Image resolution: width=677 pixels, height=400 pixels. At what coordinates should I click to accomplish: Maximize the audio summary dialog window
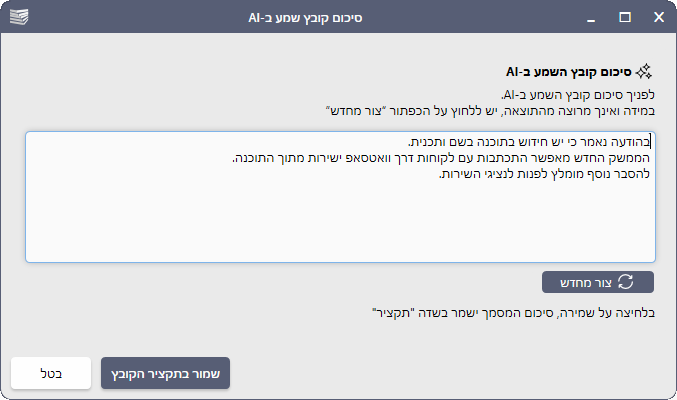pyautogui.click(x=625, y=17)
